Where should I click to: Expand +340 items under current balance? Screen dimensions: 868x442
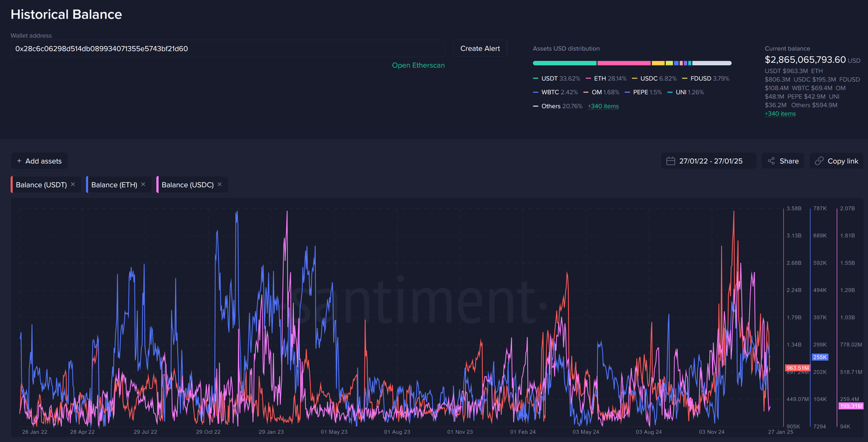click(x=780, y=114)
